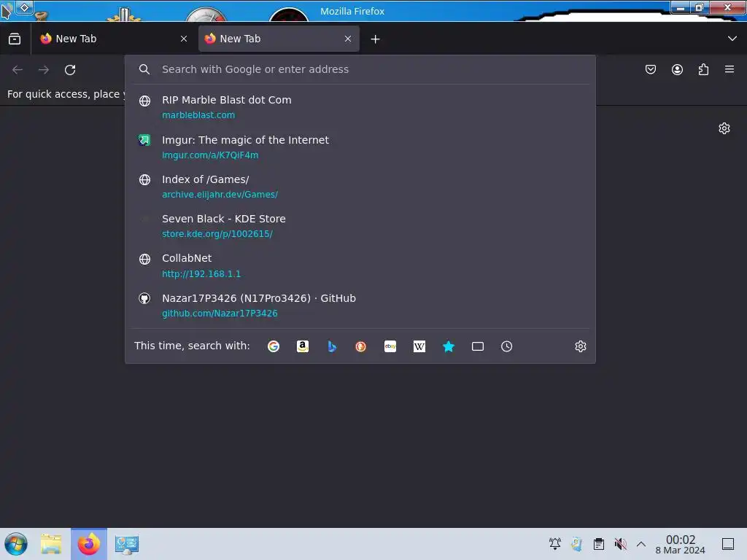The width and height of the screenshot is (747, 560).
Task: Open the window menu icon in title bar
Action: [7, 9]
